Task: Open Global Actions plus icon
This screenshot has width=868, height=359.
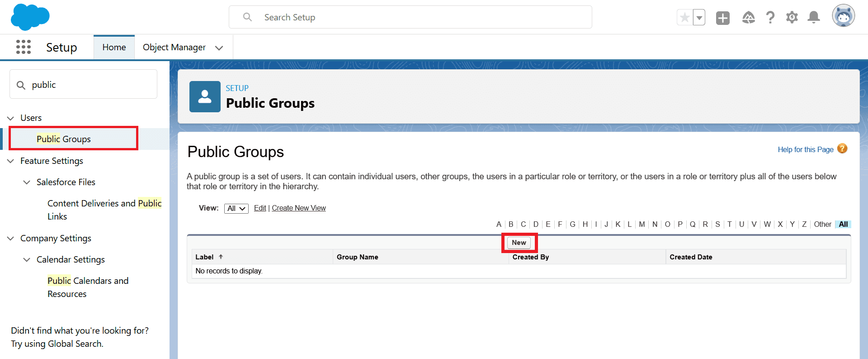Action: [723, 18]
